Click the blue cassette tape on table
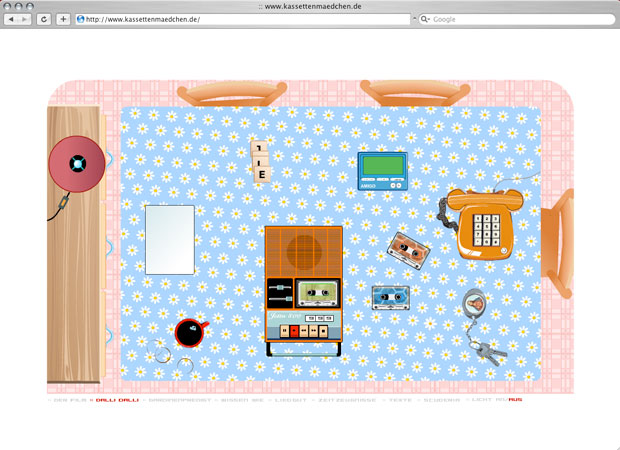The height and width of the screenshot is (450, 620). tap(390, 297)
